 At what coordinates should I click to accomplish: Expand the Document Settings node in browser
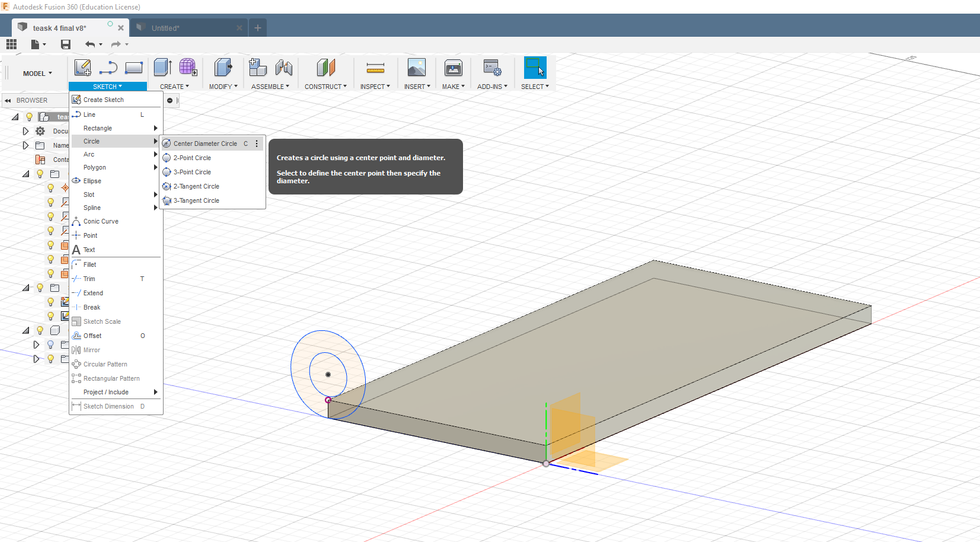[x=26, y=131]
